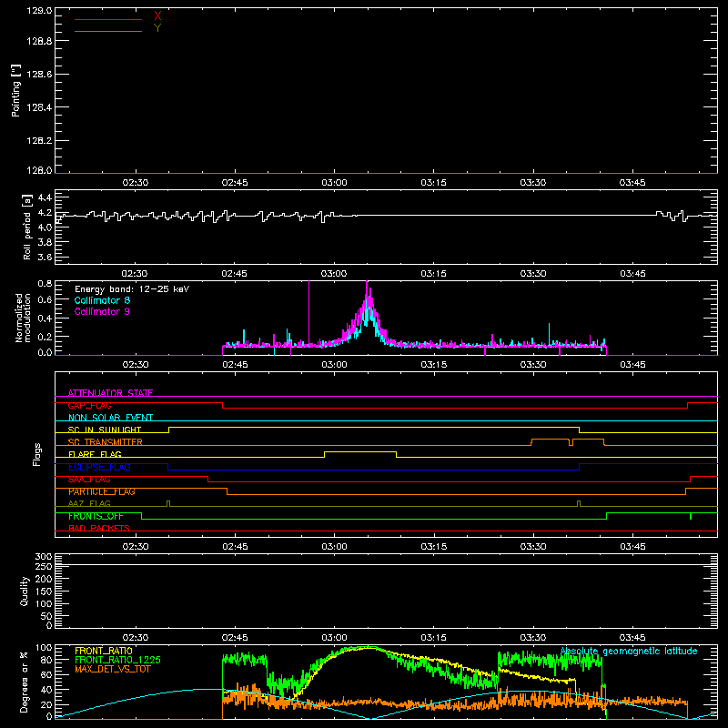728x728 pixels.
Task: Click the 02:30 label under the Pointing panel
Action: pos(135,183)
